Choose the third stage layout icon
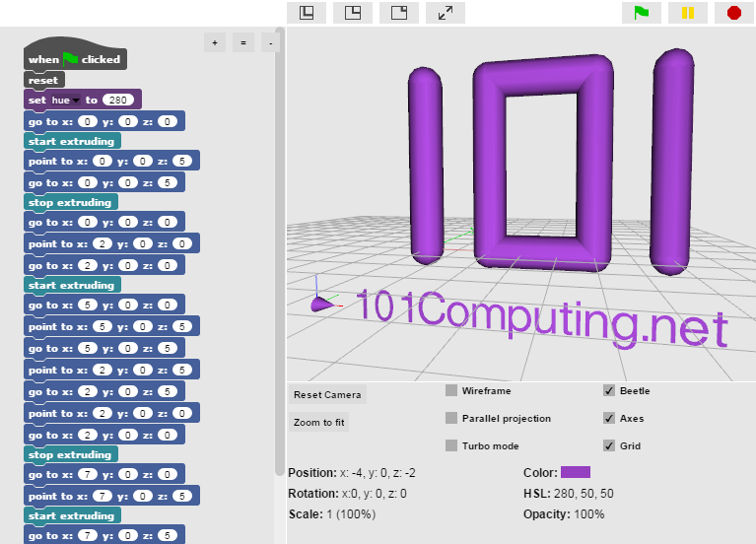Image resolution: width=756 pixels, height=544 pixels. [399, 13]
